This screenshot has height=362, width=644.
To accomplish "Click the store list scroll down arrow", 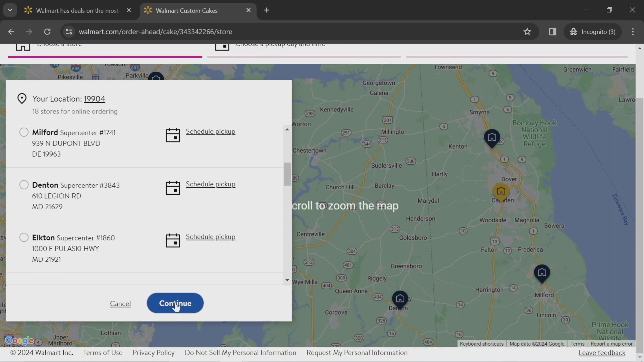I will point(287,280).
